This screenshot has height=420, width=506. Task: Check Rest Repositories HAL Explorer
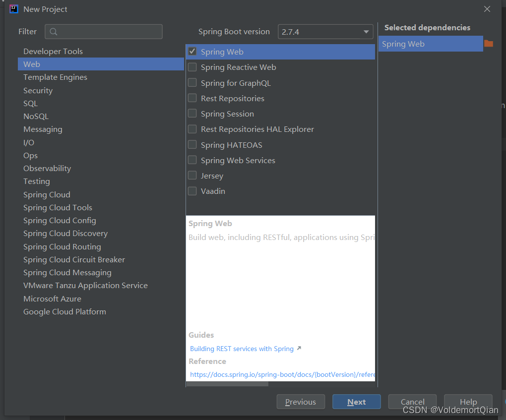(192, 129)
